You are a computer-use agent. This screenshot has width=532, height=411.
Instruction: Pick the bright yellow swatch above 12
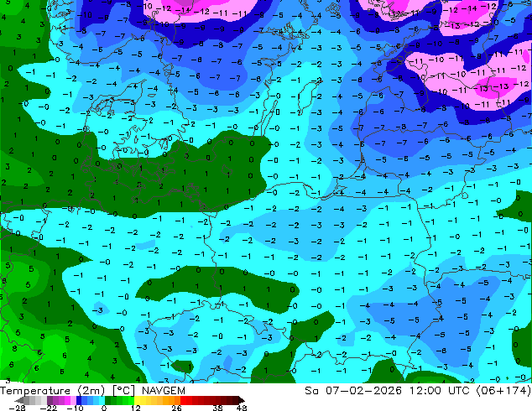pyautogui.click(x=137, y=400)
